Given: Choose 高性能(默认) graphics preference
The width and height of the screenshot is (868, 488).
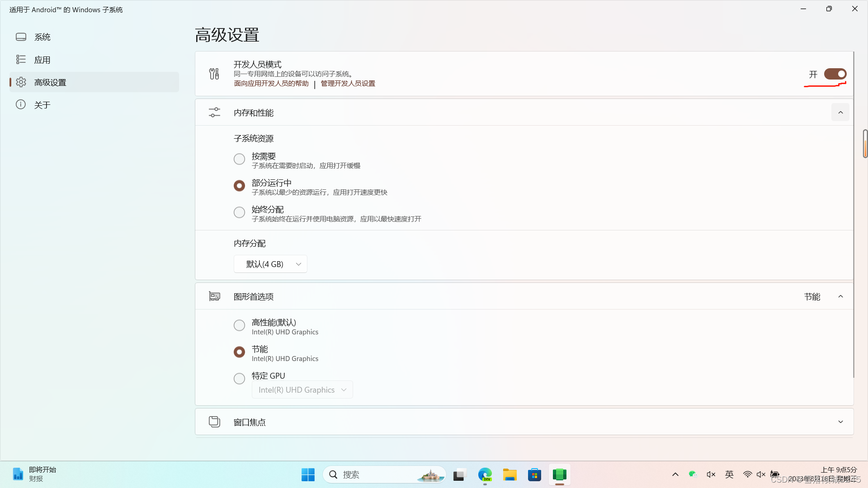Looking at the screenshot, I should (x=239, y=325).
